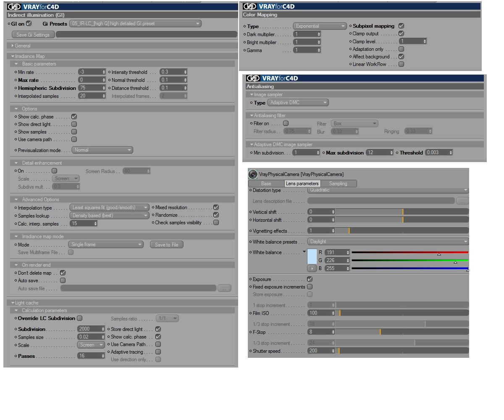Adjust the F-Stop slider
Image resolution: width=504 pixels, height=420 pixels.
402,332
